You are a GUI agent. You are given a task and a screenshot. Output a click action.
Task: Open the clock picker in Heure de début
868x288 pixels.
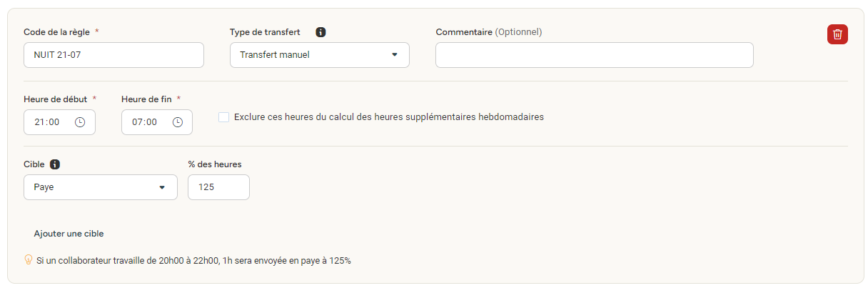(80, 122)
